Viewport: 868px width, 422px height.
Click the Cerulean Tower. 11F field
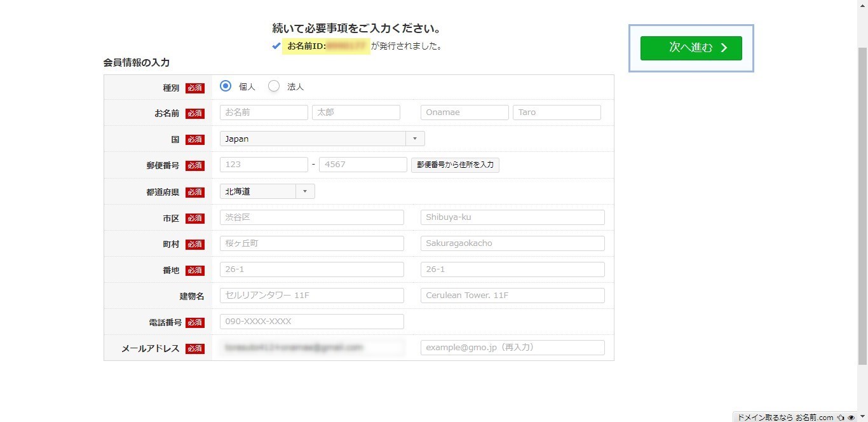(513, 296)
